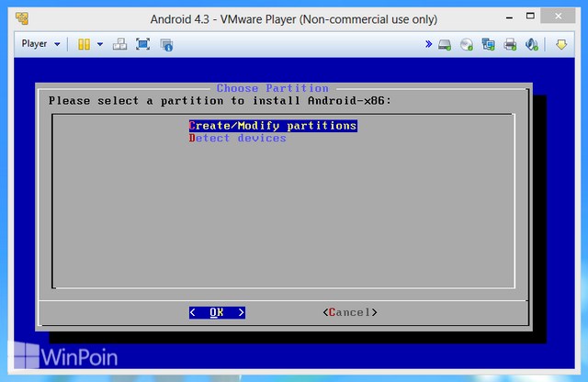Maximize the VMware Player window

point(530,17)
